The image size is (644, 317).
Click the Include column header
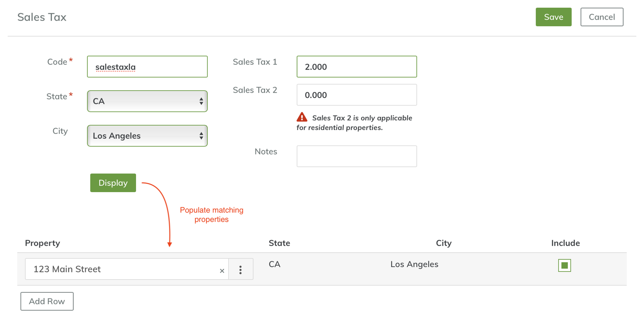pos(565,243)
